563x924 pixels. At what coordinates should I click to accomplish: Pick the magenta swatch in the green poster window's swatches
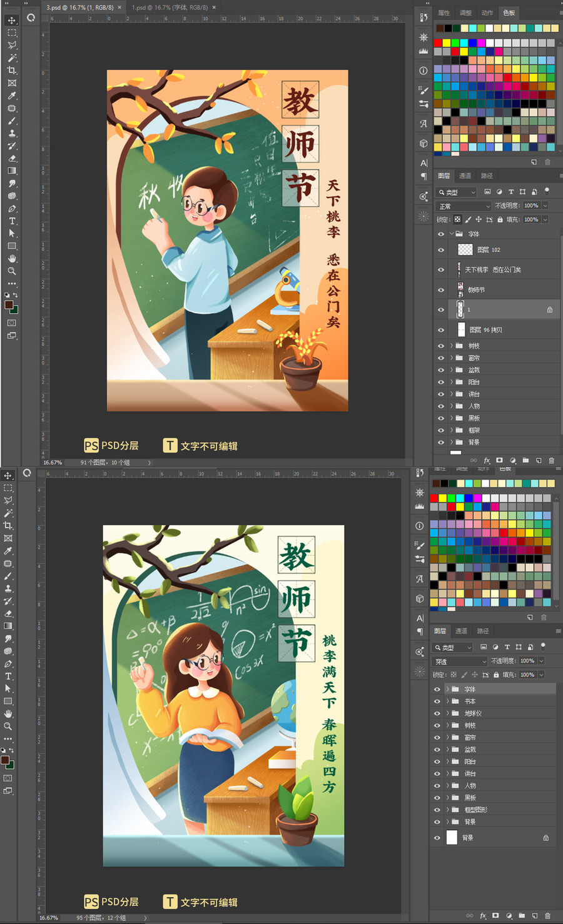coord(477,498)
